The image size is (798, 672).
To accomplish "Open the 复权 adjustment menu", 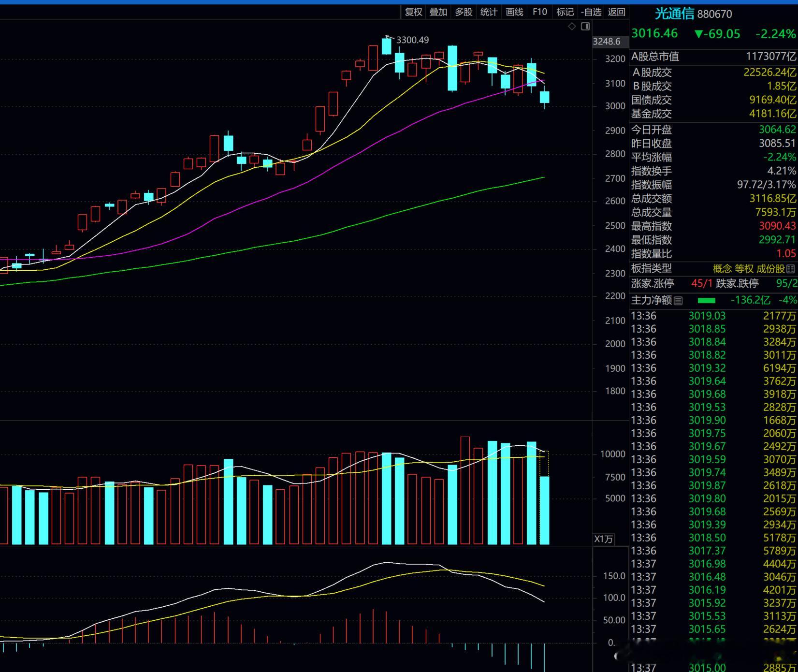I will pos(414,12).
